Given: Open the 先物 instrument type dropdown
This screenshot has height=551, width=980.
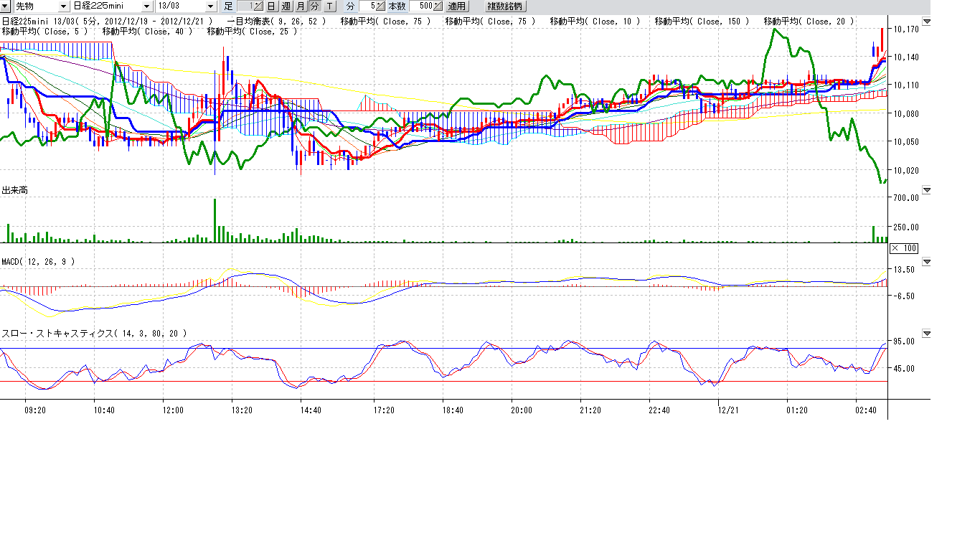Looking at the screenshot, I should click(62, 6).
